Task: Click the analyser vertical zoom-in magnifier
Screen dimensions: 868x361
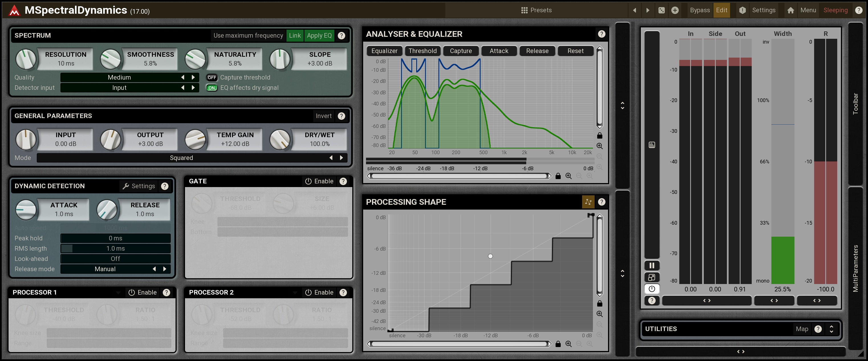Action: [599, 146]
